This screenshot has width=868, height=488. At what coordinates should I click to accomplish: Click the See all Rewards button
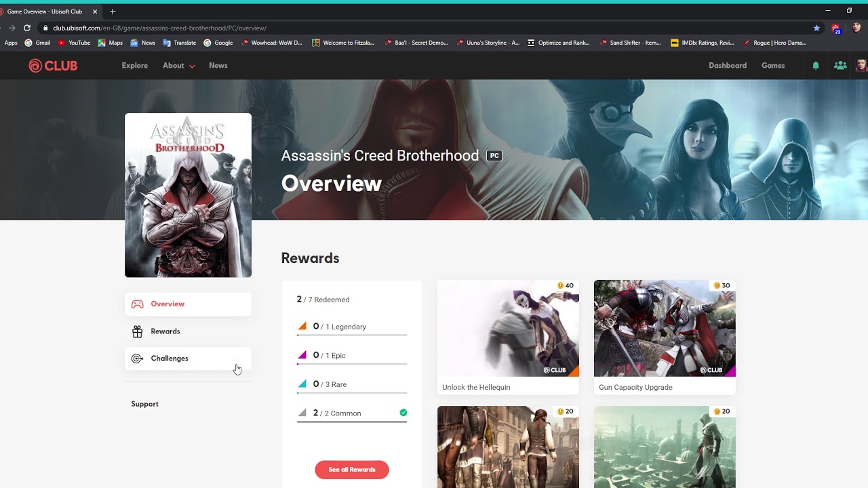point(351,470)
